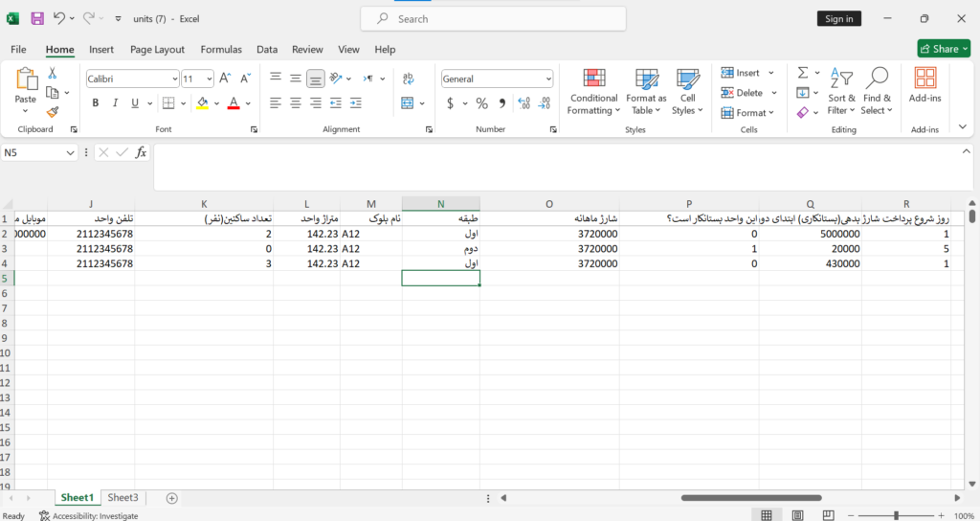Switch to the Data ribbon tab
The width and height of the screenshot is (980, 521).
tap(267, 50)
